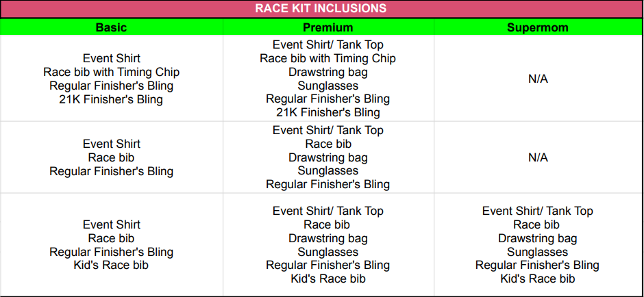Screen dimensions: 644x297
Task: Click the Race bib text in second Basic row
Action: click(x=111, y=157)
